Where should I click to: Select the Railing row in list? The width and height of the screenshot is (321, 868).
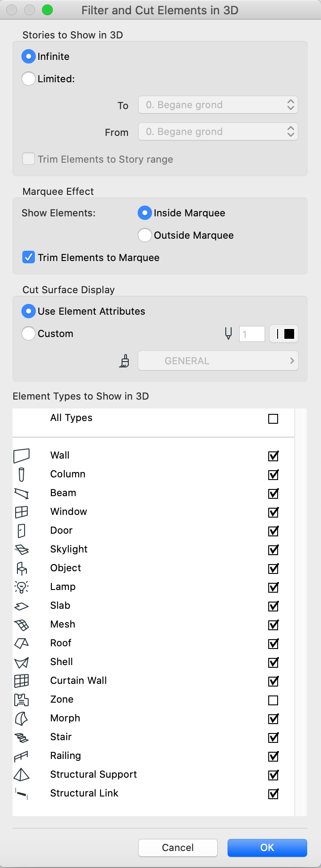[153, 756]
